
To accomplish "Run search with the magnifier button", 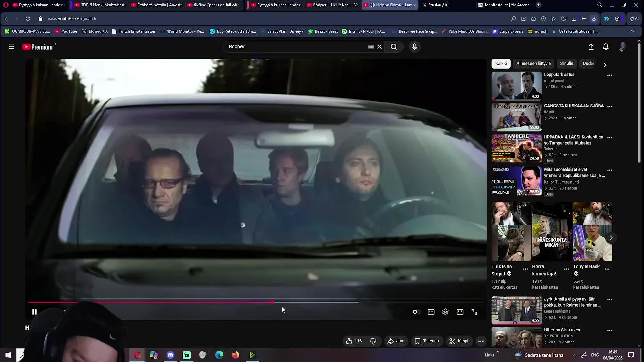I will [394, 47].
